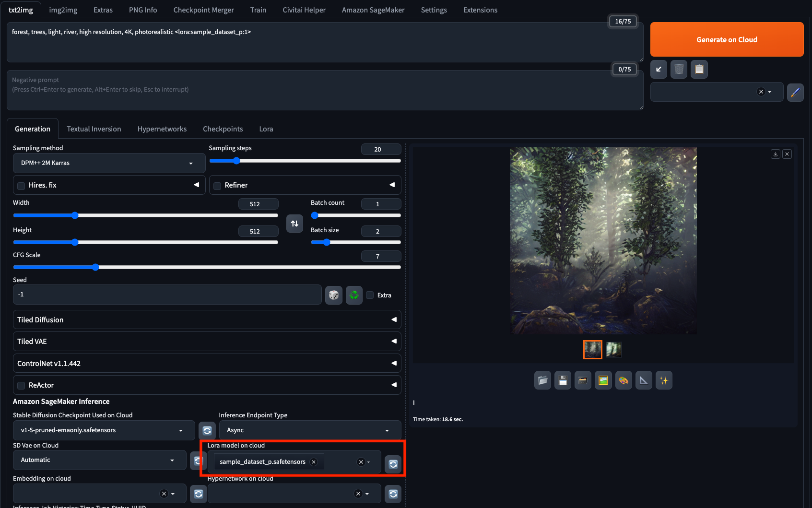Remove the sample_dataset_p.safetensors Lora tag
Image resolution: width=812 pixels, height=508 pixels.
click(x=314, y=462)
